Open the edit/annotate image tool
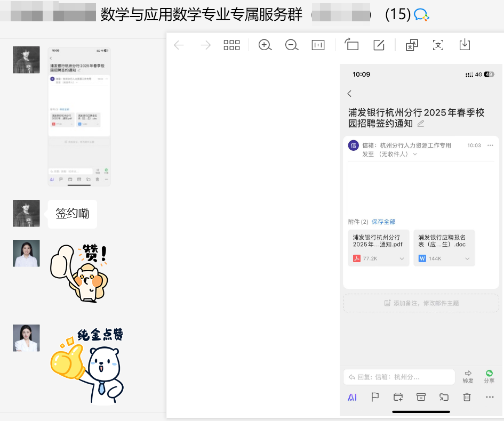Screen dimensions: 504x421 379,45
